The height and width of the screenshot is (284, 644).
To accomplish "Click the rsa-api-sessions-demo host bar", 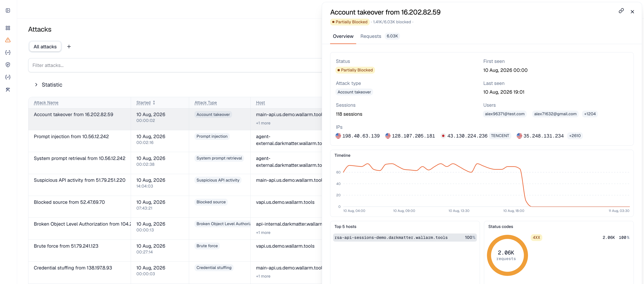I will tap(405, 237).
